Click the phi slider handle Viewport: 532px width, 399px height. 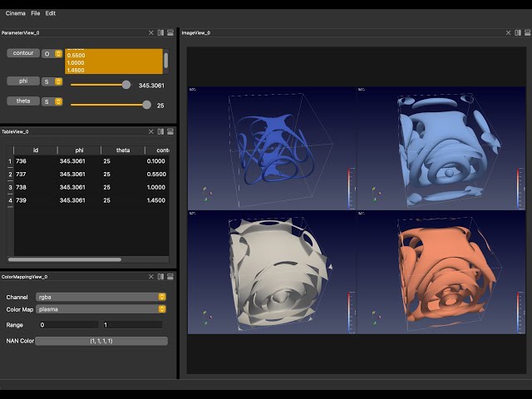(x=126, y=85)
